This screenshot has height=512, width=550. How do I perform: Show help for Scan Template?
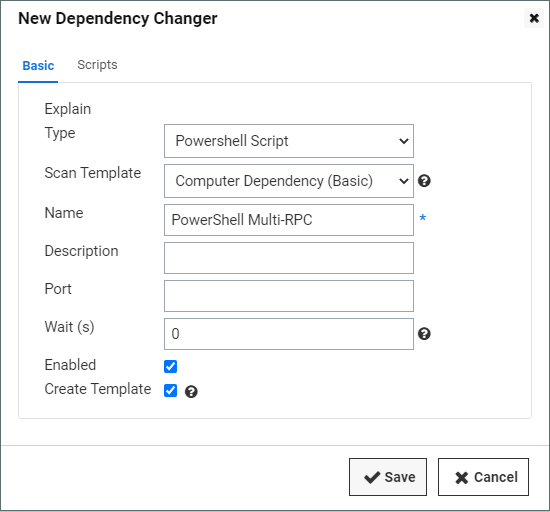424,181
